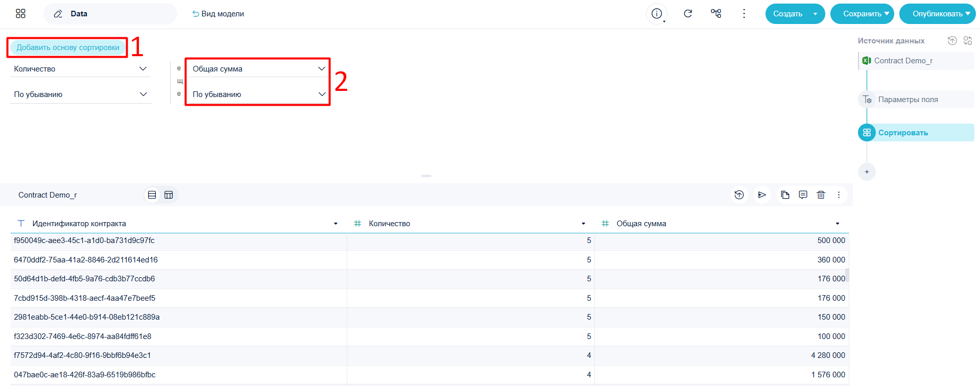
Task: Open the comment note icon in the table toolbar
Action: [803, 195]
